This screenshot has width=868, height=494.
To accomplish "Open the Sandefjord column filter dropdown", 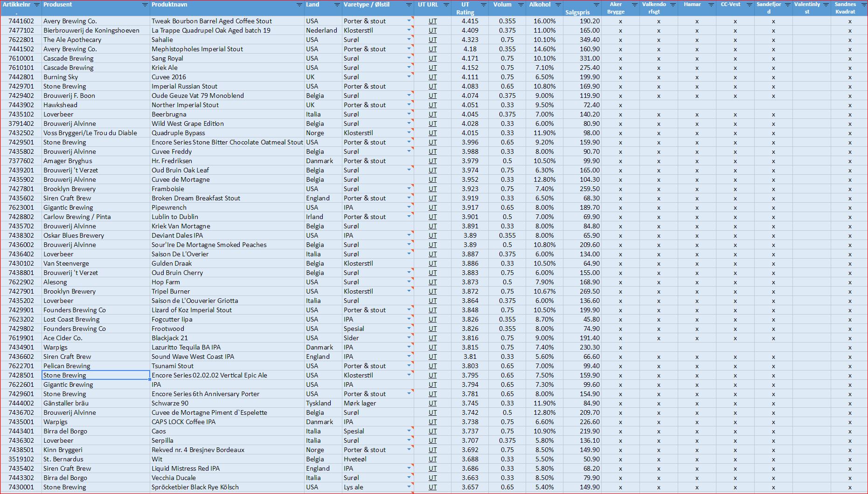I will [x=787, y=5].
